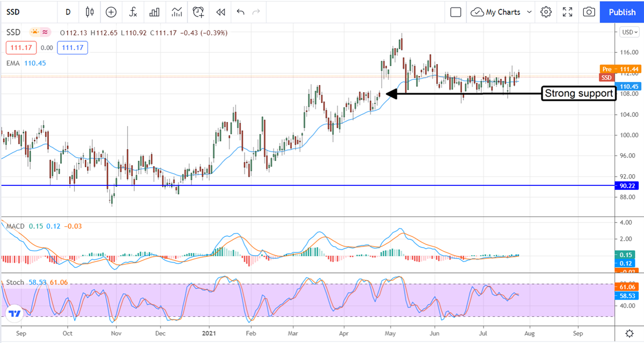Click the 61.06 Stoch value label
The image size is (644, 343).
pos(627,287)
